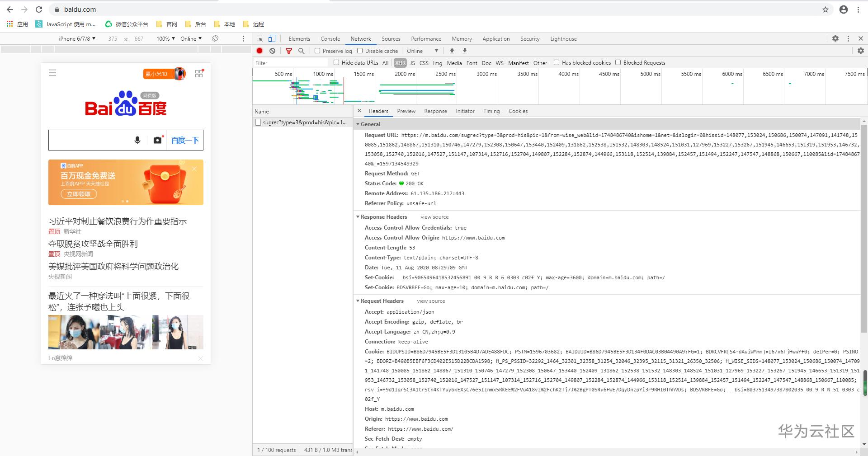Open the iPhone 6/7/8 device dropdown
This screenshot has height=456, width=868.
77,39
